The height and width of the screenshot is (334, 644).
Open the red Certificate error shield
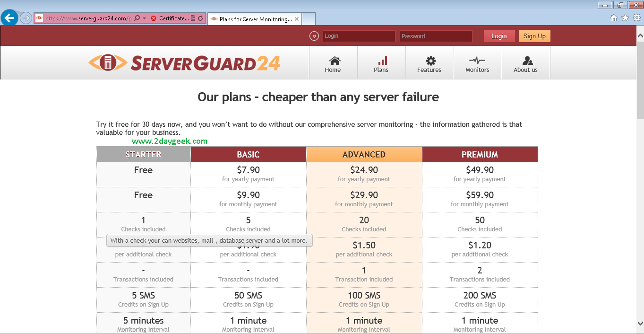[154, 18]
